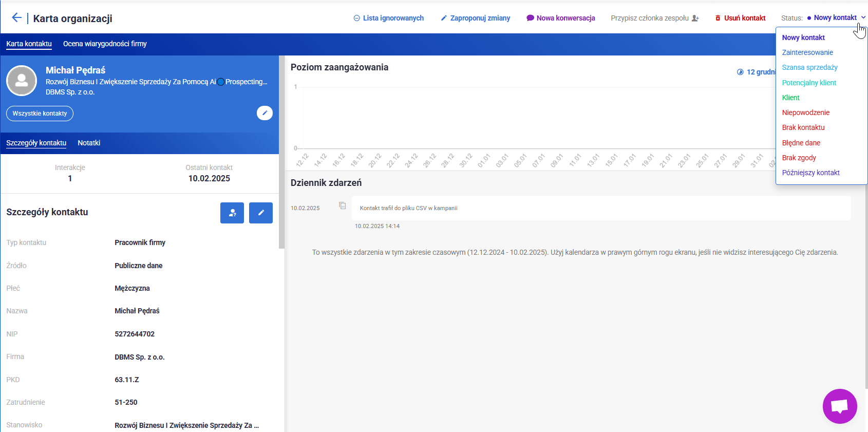Click PKD value 63.11.Z
This screenshot has height=432, width=868.
click(127, 380)
